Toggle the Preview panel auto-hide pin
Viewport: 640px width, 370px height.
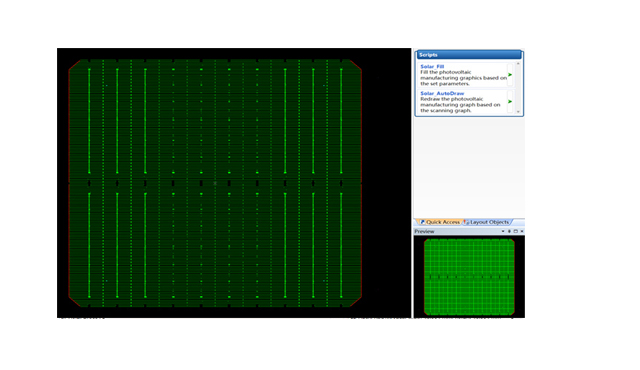pyautogui.click(x=509, y=231)
